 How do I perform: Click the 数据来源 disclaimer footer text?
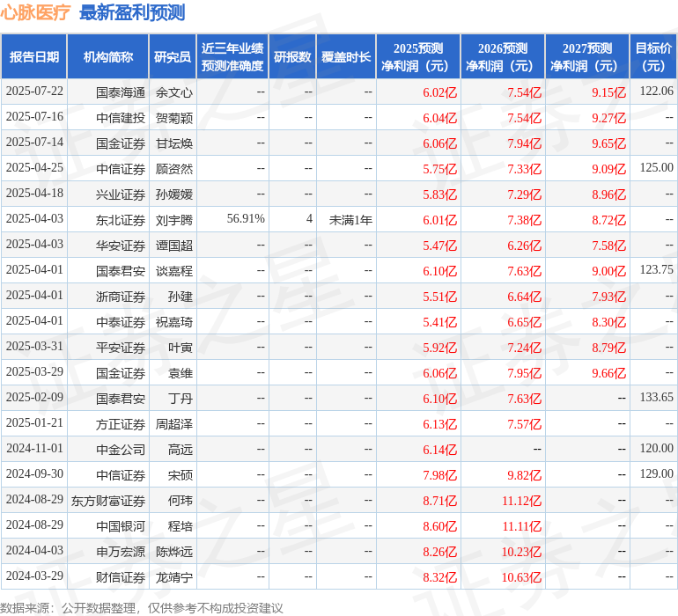[142, 608]
